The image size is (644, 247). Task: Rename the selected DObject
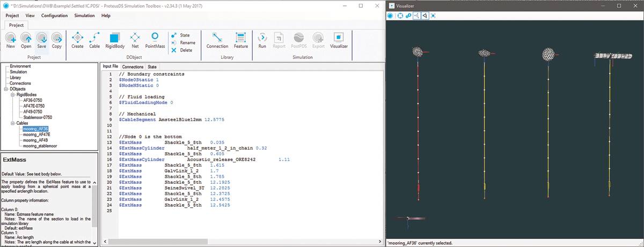click(x=183, y=42)
